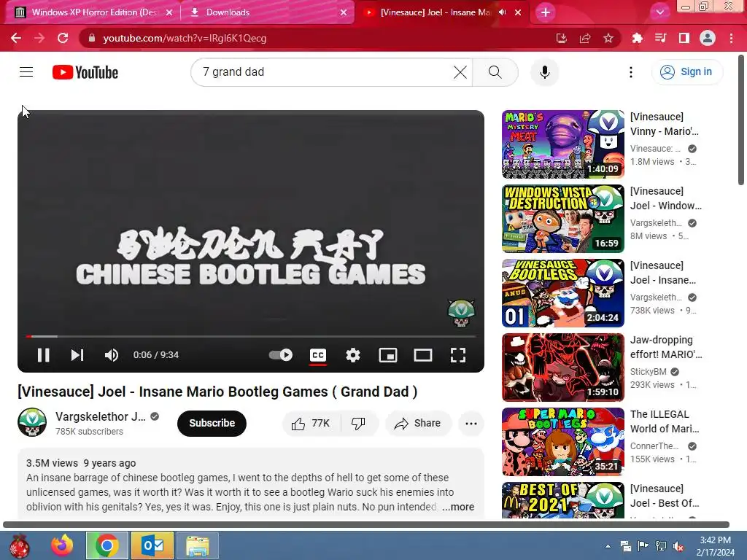Enable miniplayer mode
This screenshot has width=747, height=560.
point(388,355)
